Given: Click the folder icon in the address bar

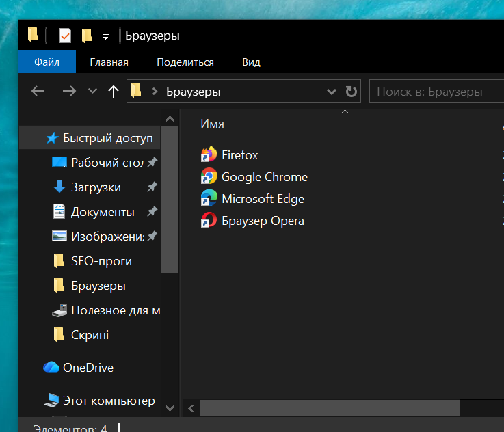Looking at the screenshot, I should (x=136, y=90).
